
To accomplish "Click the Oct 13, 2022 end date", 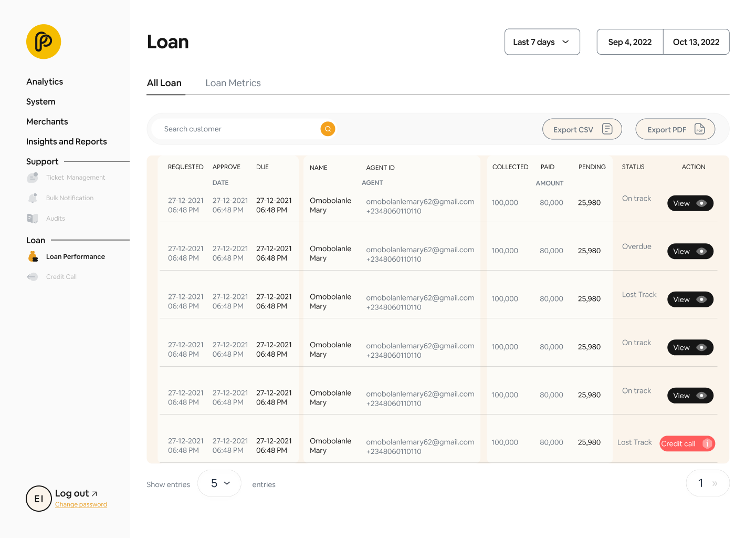I will click(x=696, y=42).
